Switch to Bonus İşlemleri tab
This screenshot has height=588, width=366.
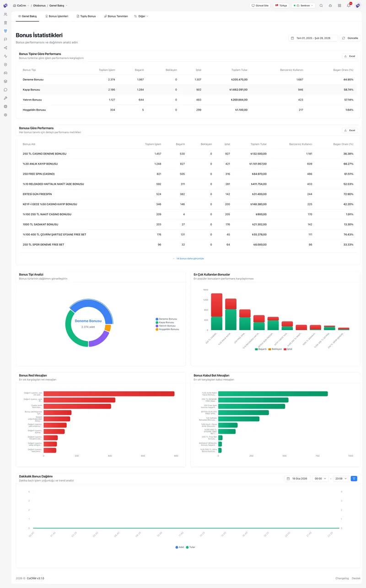[x=56, y=16]
